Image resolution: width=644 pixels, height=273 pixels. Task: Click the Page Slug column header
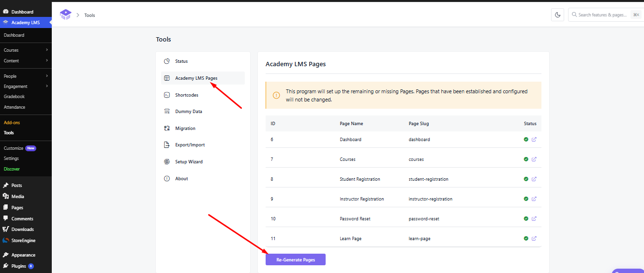click(419, 124)
